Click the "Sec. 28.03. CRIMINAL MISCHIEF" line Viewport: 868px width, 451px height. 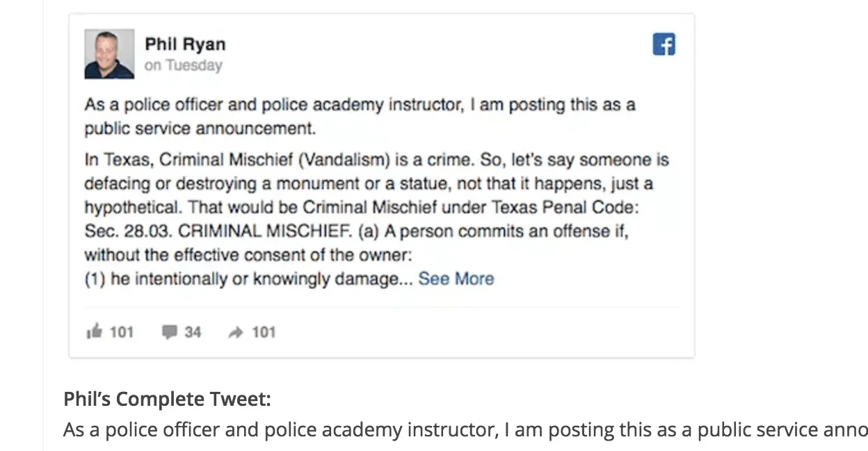coord(356,231)
